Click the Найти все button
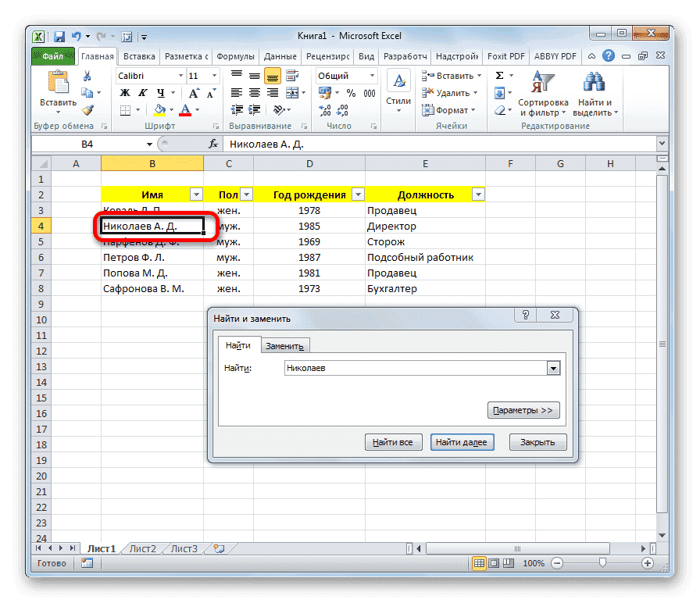The width and height of the screenshot is (700, 603). (x=394, y=441)
